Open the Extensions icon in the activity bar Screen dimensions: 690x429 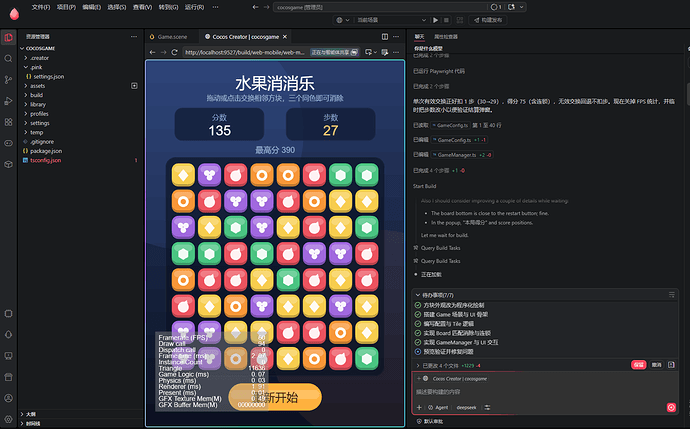coord(8,122)
